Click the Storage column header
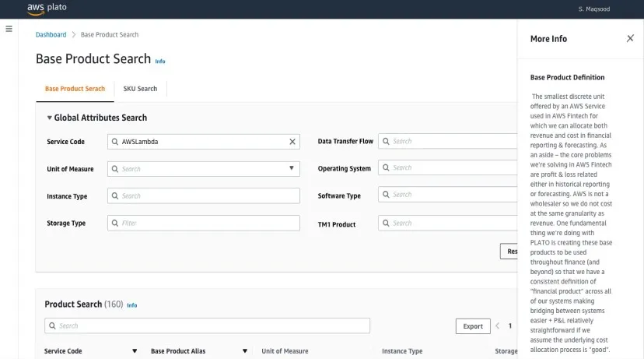Image resolution: width=644 pixels, height=359 pixels. [x=506, y=350]
